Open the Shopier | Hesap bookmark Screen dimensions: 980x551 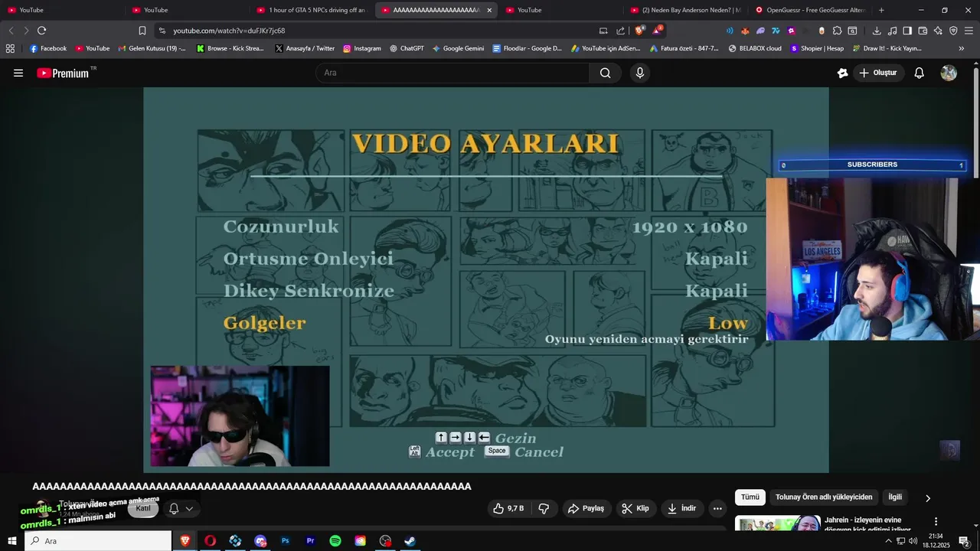click(817, 48)
